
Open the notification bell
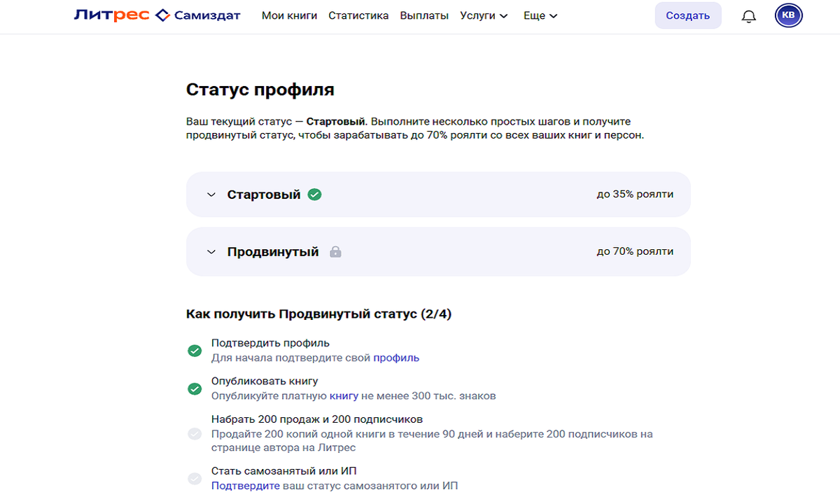click(x=748, y=15)
